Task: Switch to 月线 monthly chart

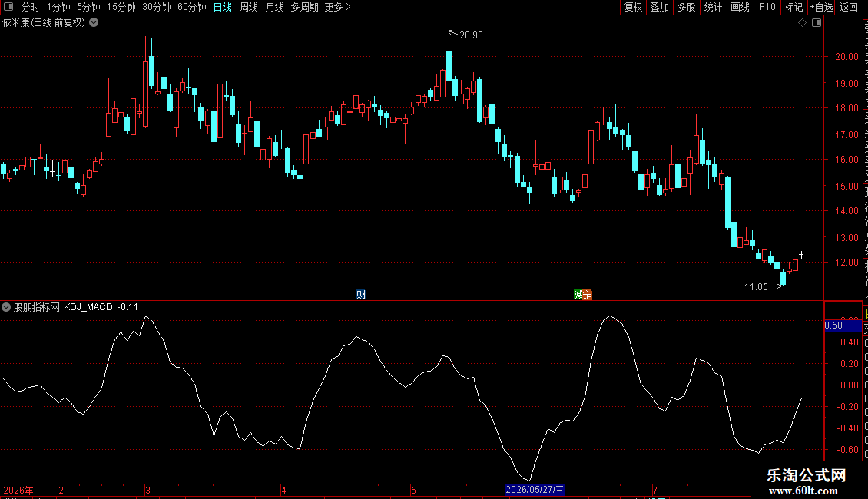Action: (274, 7)
